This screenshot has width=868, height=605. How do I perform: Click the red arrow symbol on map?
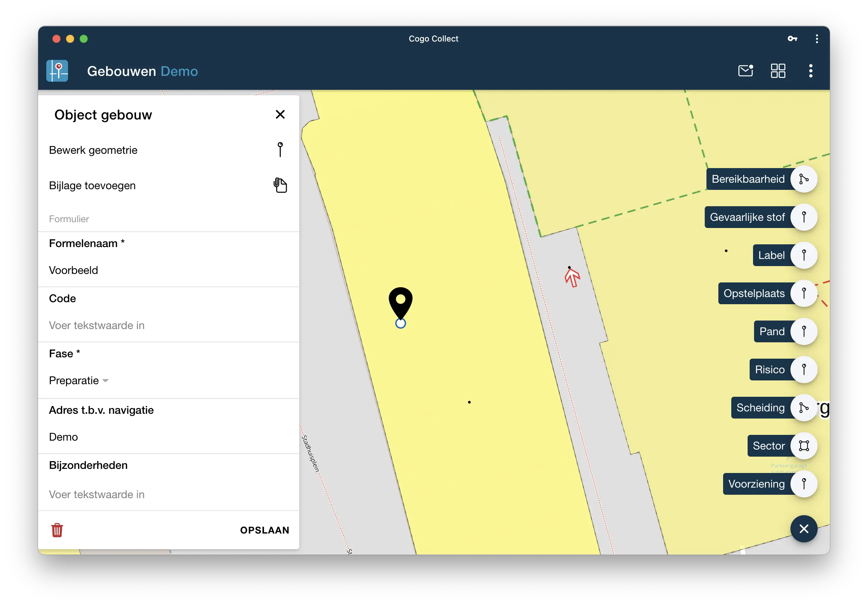point(572,278)
